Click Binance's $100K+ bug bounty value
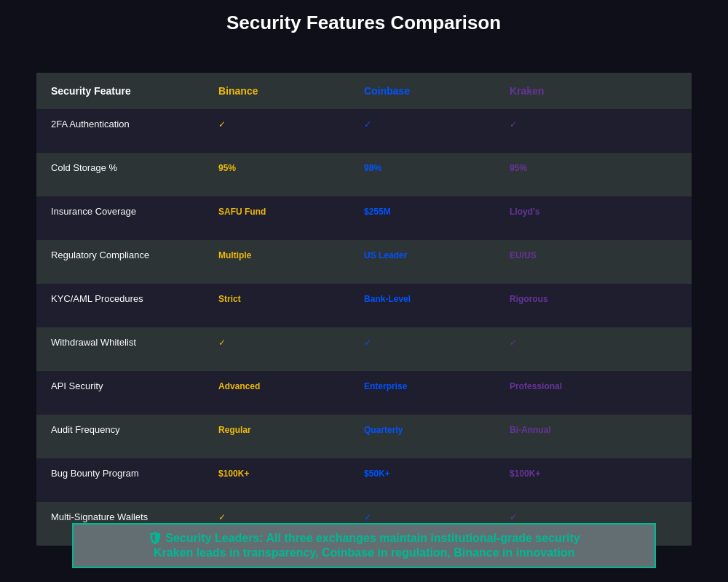The width and height of the screenshot is (728, 582). click(234, 474)
